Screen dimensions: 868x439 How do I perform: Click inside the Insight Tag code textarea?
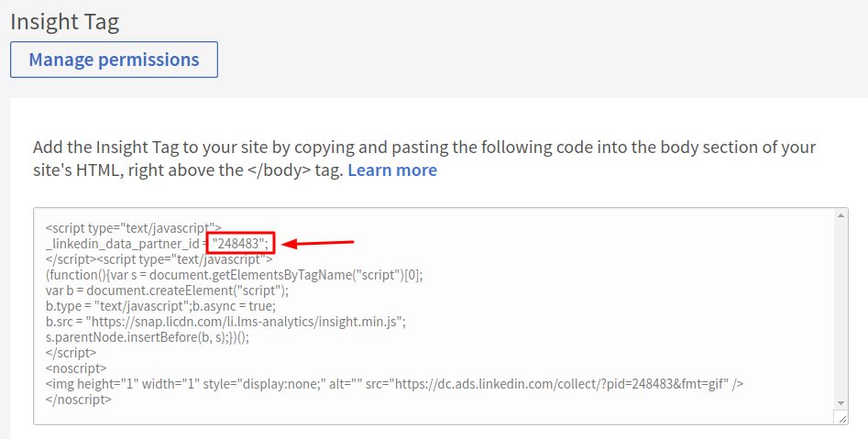(x=441, y=316)
